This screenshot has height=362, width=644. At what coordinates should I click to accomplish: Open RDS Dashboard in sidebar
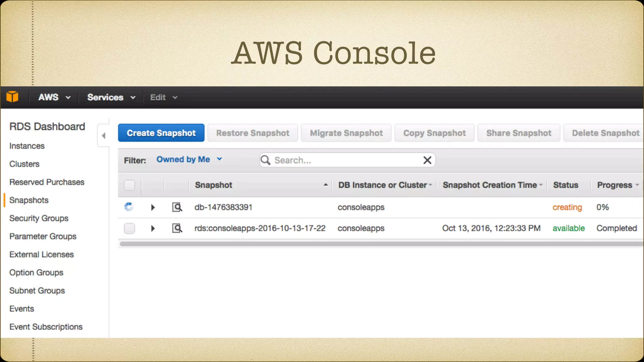click(x=47, y=127)
